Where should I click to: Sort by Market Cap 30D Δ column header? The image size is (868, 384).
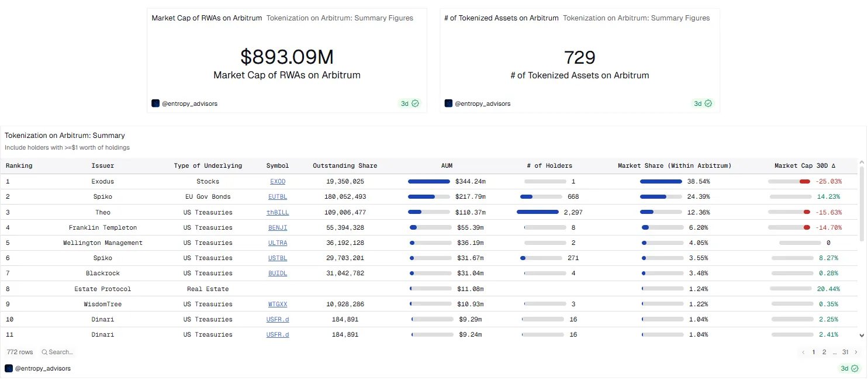tap(807, 165)
